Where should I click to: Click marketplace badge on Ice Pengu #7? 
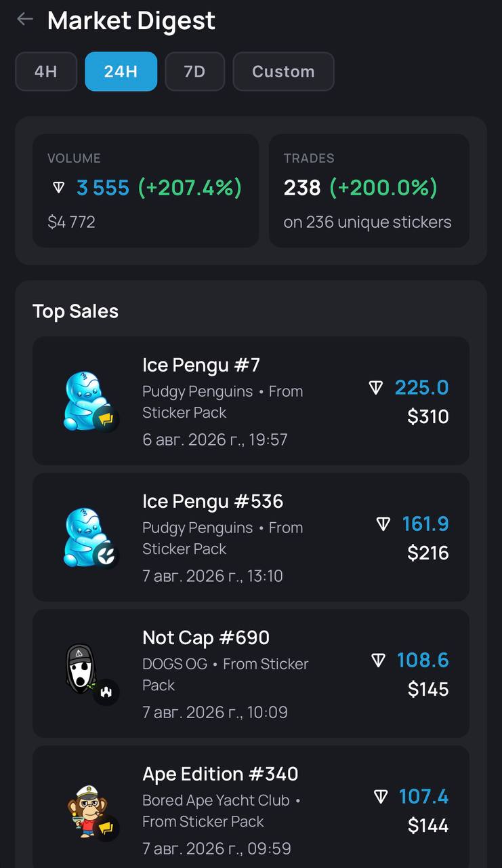[106, 420]
